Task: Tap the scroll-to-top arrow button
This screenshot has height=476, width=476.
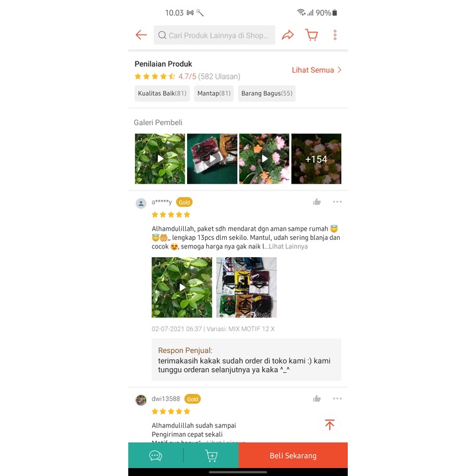Action: [x=330, y=424]
